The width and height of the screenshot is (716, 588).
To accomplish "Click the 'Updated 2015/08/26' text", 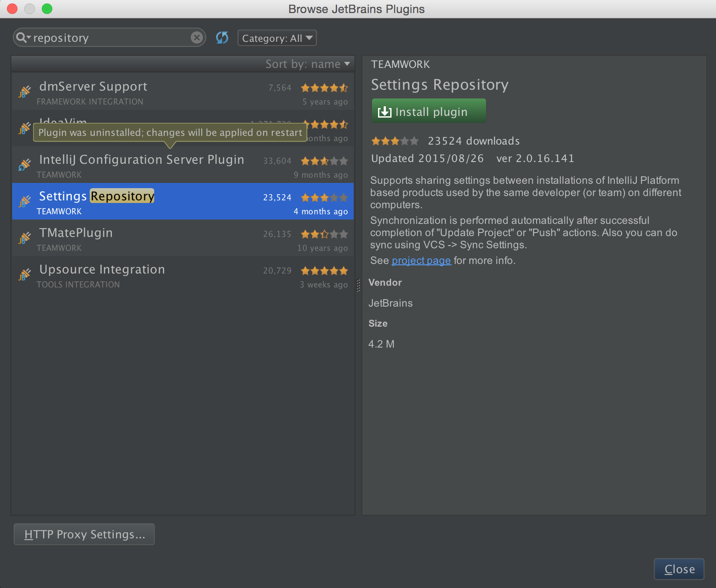I will [x=427, y=159].
